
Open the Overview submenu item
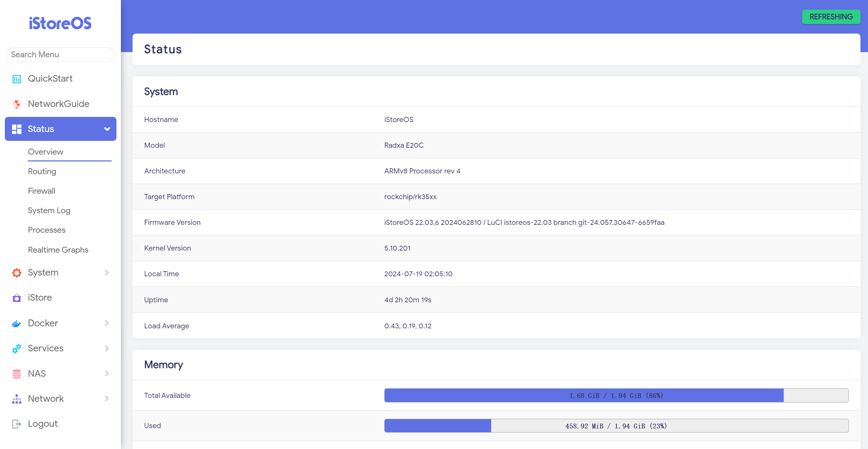click(x=46, y=152)
